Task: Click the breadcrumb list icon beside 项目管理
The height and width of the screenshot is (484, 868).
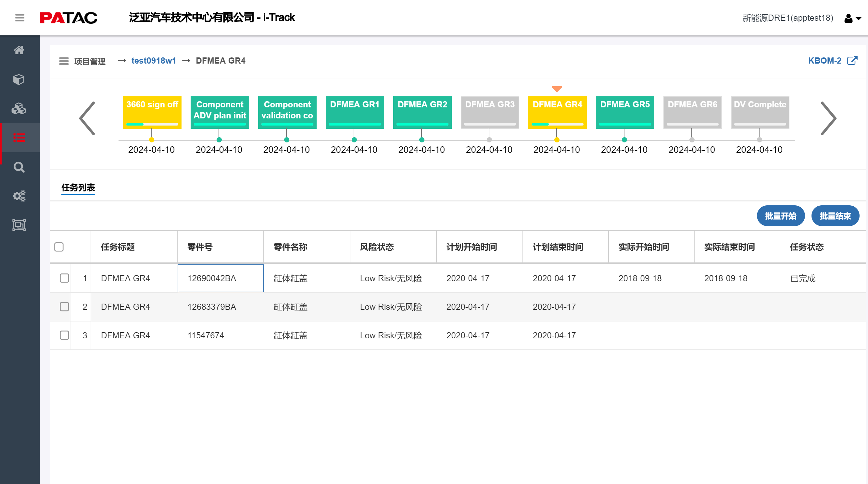Action: coord(64,61)
